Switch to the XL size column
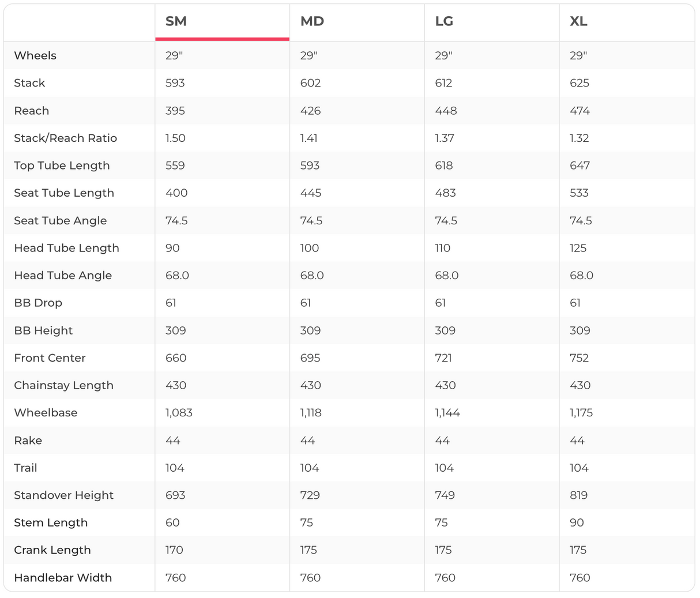Viewport: 700px width, 598px height. [x=578, y=22]
